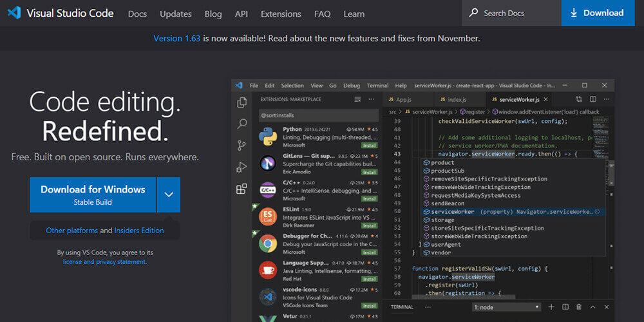
Task: Install the GitLens extension
Action: click(369, 172)
